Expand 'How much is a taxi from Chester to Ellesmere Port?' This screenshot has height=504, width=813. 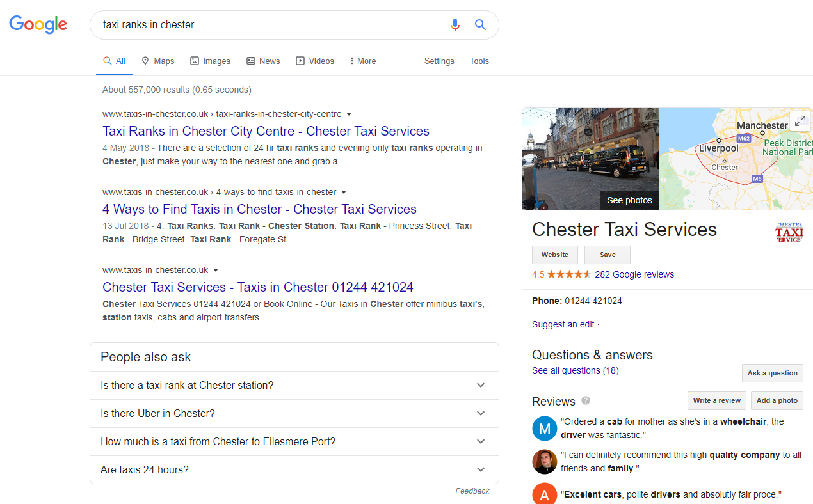294,442
